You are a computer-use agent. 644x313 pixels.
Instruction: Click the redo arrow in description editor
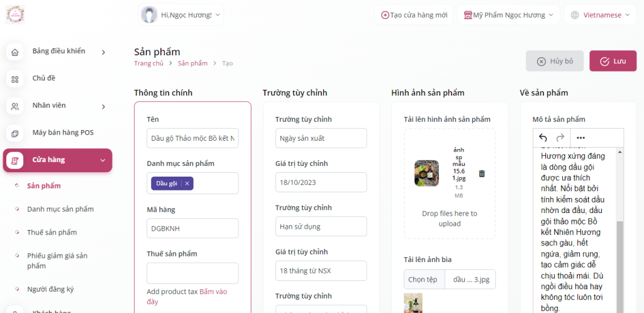click(x=560, y=138)
